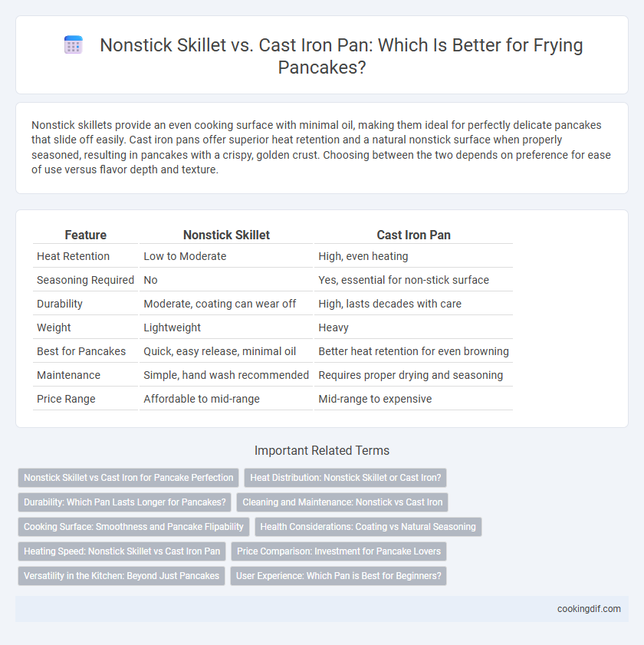Select 'Cleaning and Maintenance: Nonstick vs Cast Iron' tag
The height and width of the screenshot is (645, 644).
tap(342, 502)
